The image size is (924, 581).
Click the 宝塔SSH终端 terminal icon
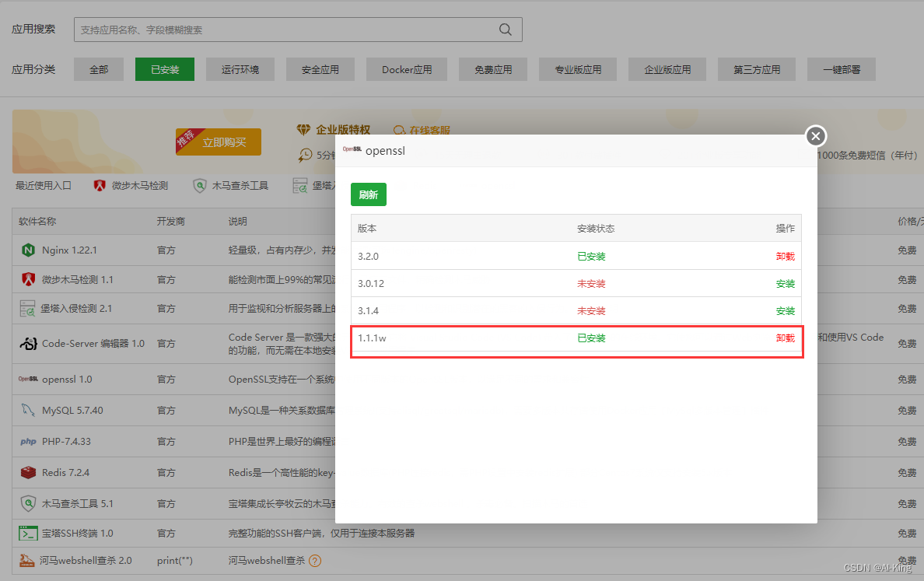click(x=28, y=534)
